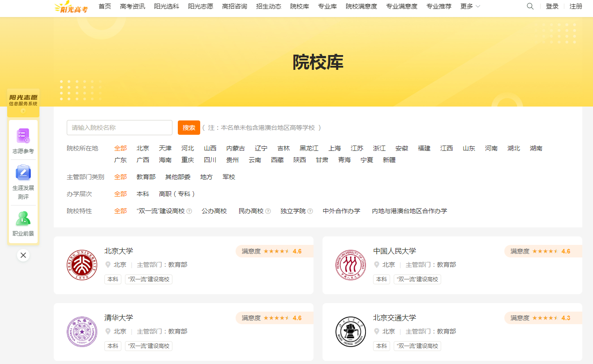Viewport: 593px width, 364px height.
Task: Filter location by 北京
Action: tap(143, 148)
